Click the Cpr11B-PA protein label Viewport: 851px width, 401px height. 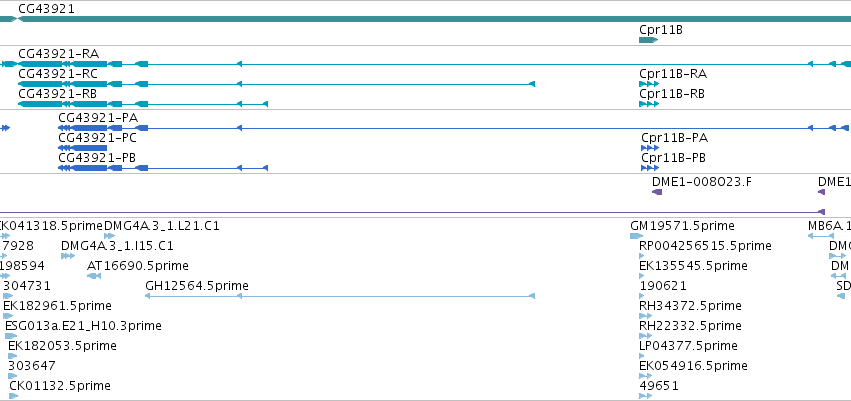pyautogui.click(x=675, y=138)
